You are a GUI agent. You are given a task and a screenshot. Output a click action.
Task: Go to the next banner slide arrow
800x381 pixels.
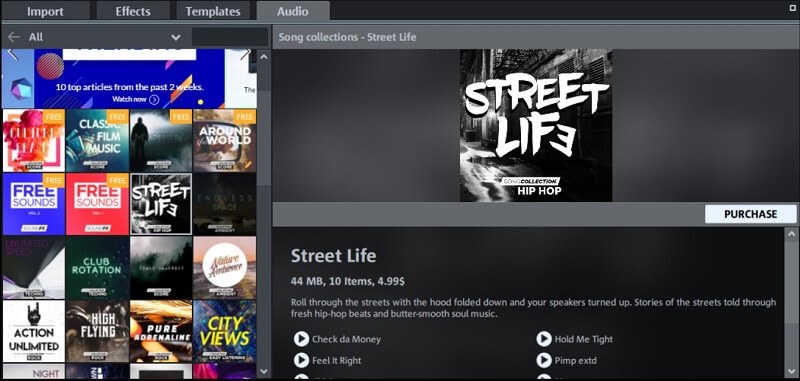[x=246, y=54]
